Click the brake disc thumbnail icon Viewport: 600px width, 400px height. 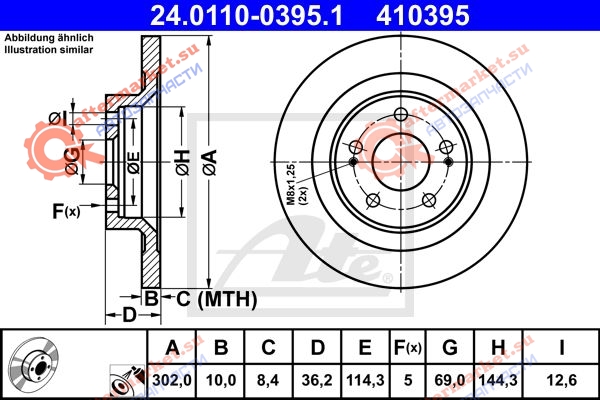tap(34, 364)
